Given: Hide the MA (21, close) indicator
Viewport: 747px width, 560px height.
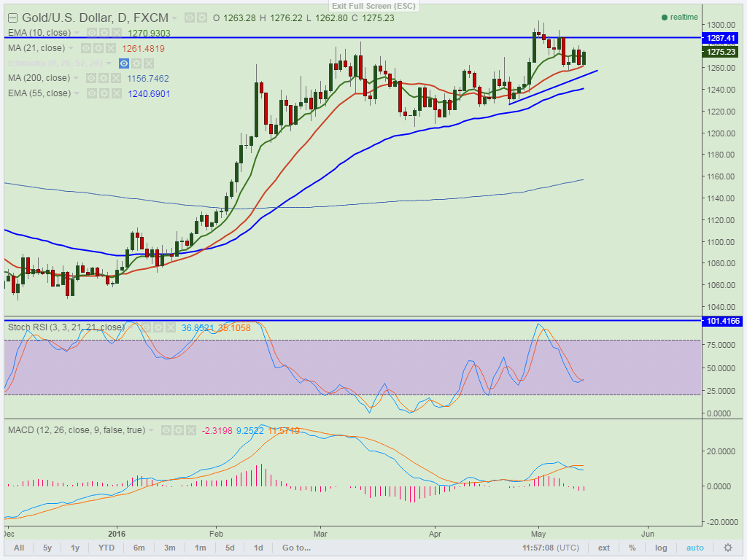Looking at the screenshot, I should (x=86, y=48).
